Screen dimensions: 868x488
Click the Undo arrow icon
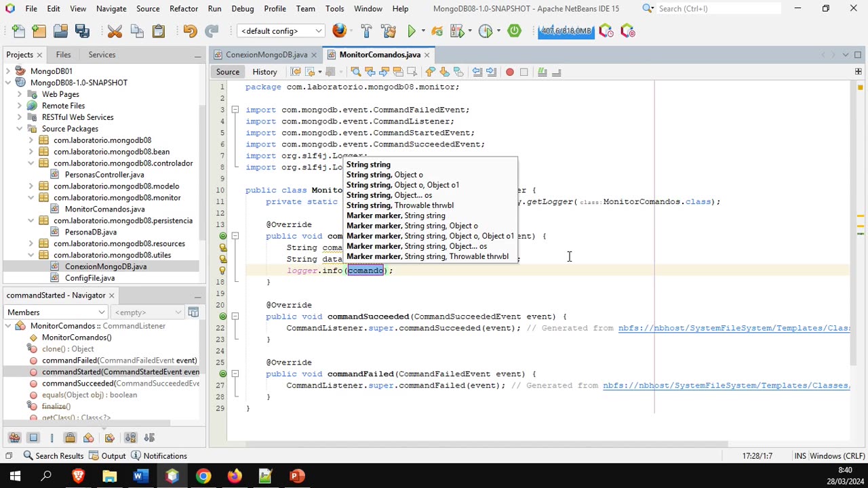click(x=190, y=31)
